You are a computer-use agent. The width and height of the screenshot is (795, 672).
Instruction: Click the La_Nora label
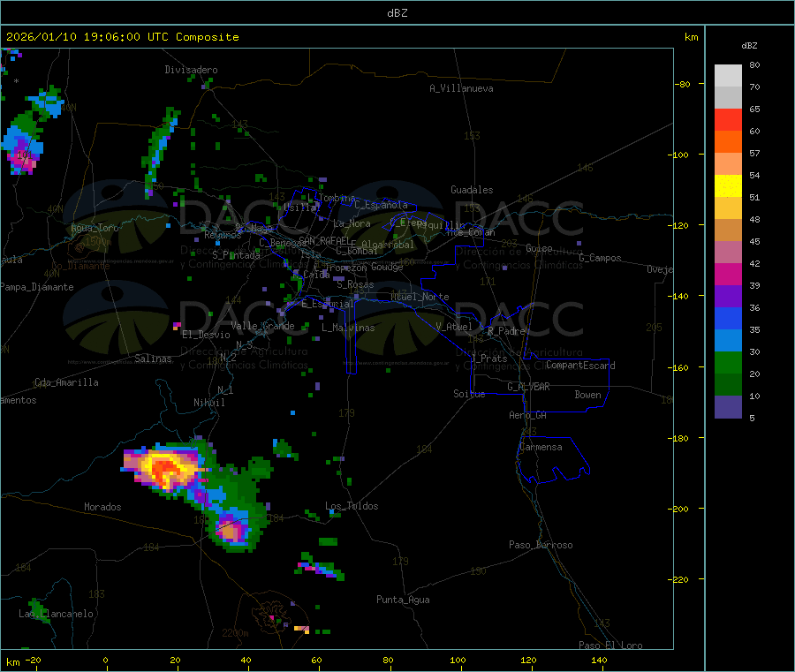tap(352, 223)
